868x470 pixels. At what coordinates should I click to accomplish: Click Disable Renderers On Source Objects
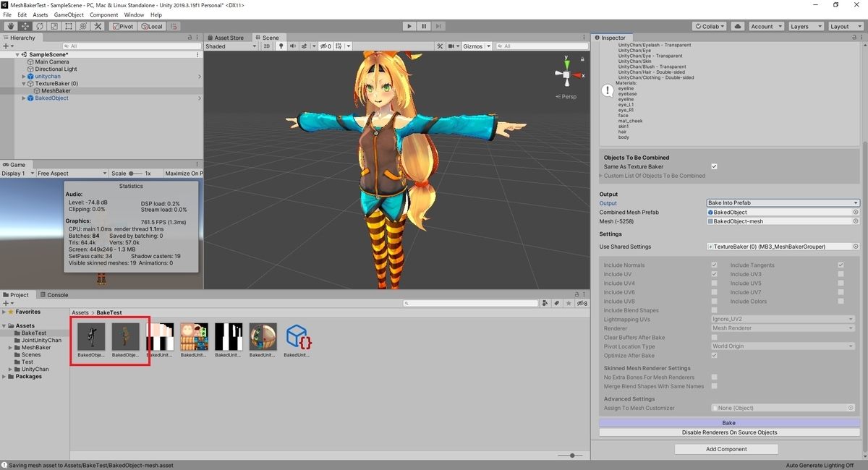tap(729, 432)
